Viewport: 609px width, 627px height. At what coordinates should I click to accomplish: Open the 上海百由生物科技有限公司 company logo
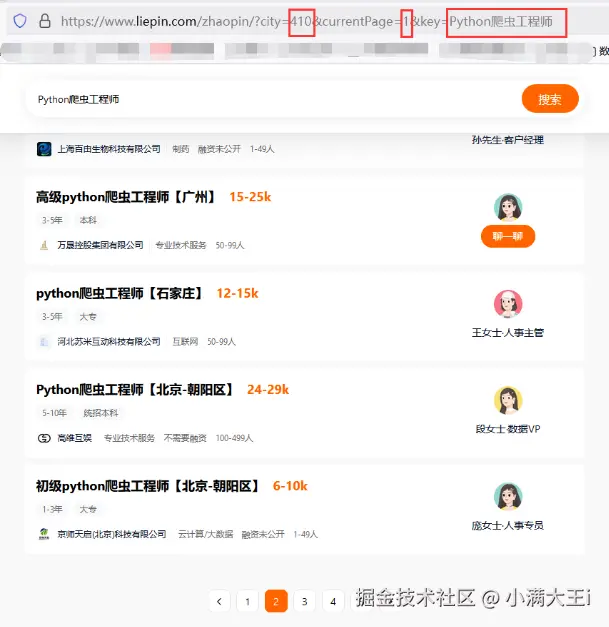pyautogui.click(x=44, y=149)
